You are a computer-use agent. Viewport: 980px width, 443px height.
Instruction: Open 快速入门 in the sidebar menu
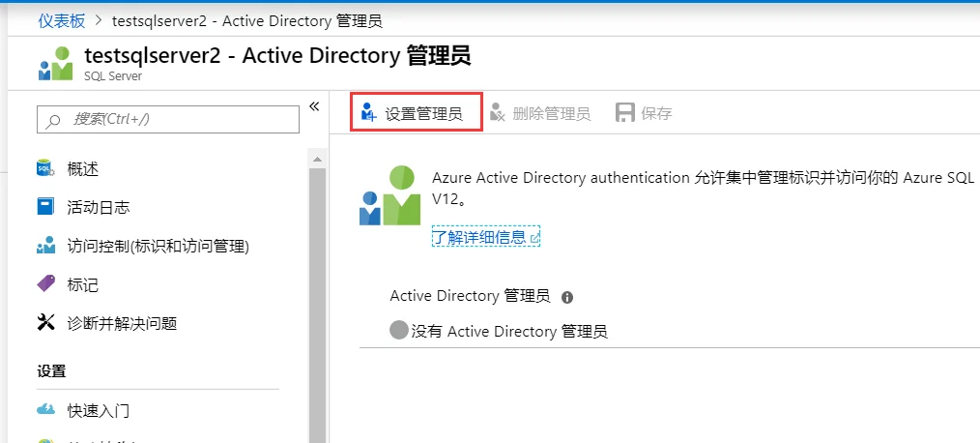coord(99,410)
